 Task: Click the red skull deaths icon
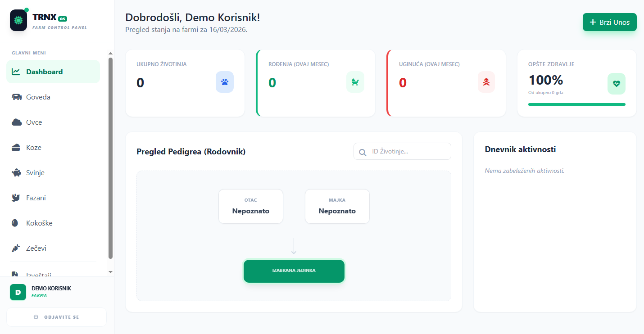(x=486, y=82)
